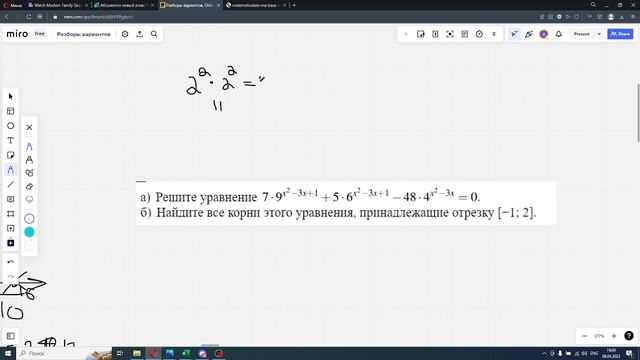Click the miro logo
The width and height of the screenshot is (640, 360).
click(x=17, y=34)
